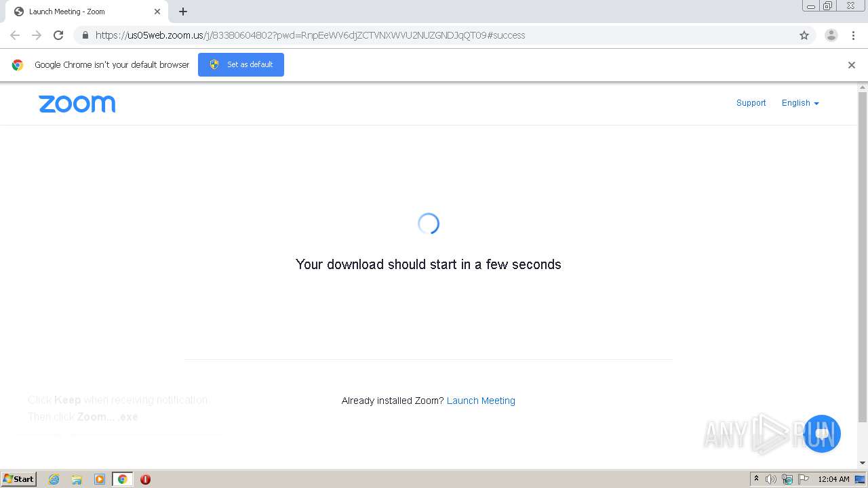This screenshot has width=868, height=488.
Task: Click the volume speaker tray icon
Action: pos(771,479)
